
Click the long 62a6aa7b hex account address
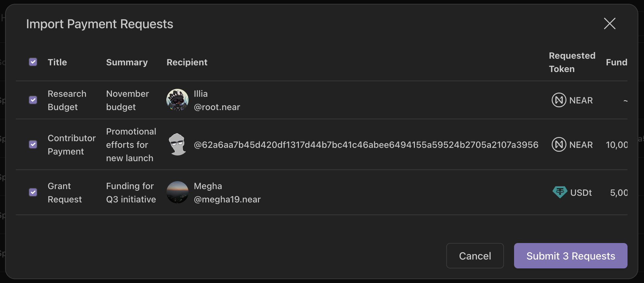[x=366, y=145]
